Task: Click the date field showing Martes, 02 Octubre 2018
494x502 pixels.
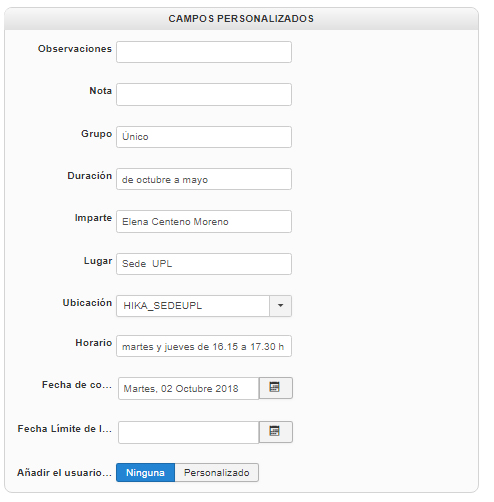Action: click(x=189, y=388)
